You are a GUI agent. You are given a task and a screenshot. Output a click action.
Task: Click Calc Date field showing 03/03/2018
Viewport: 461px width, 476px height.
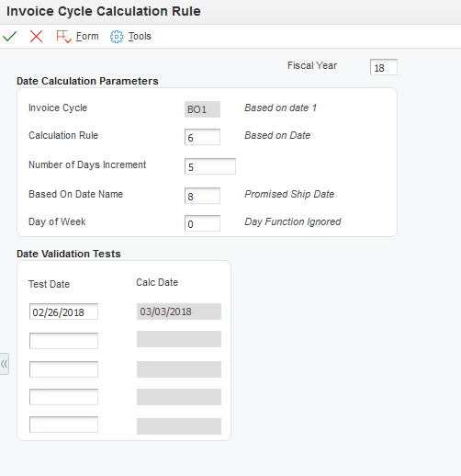[179, 312]
